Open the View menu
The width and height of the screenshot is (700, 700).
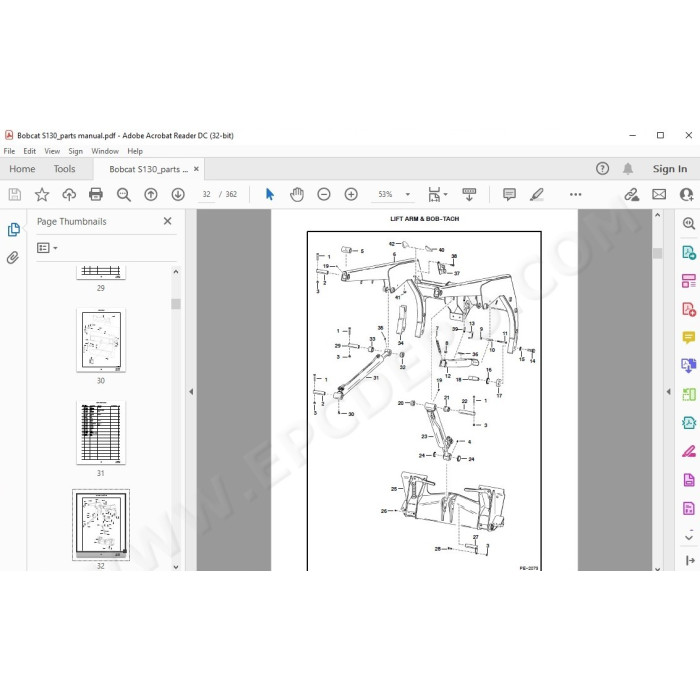[x=52, y=151]
